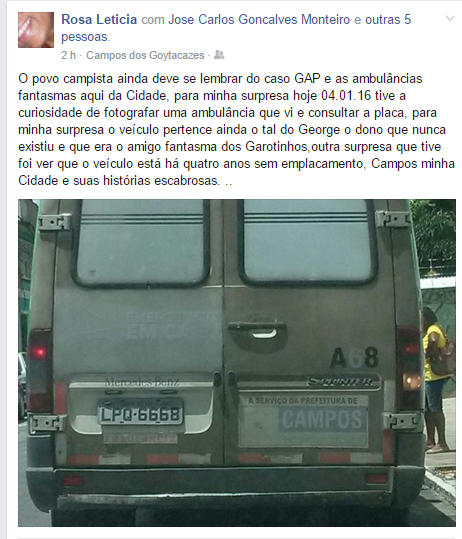Click the LPQ-6668 license plate in photo

(140, 413)
